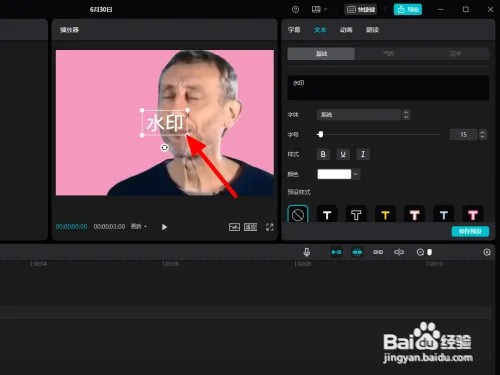Toggle the main track magnet icon
Screen dimensions: 500x375
point(336,252)
